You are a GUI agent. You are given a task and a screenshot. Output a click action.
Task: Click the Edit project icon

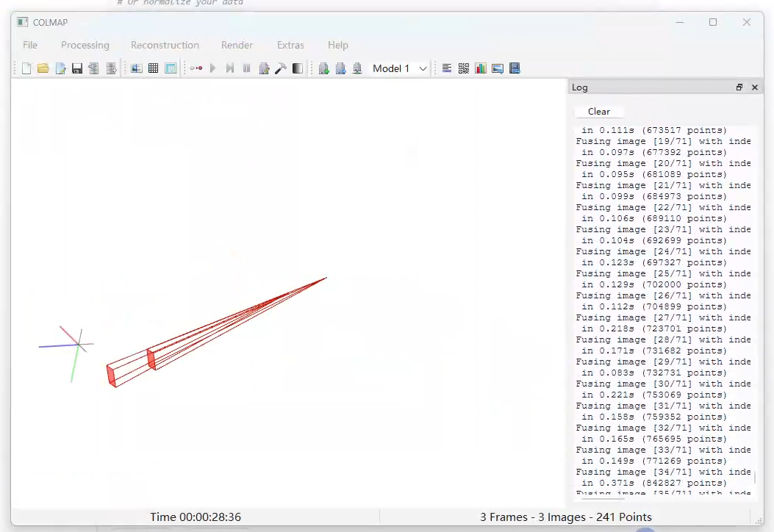(x=60, y=68)
